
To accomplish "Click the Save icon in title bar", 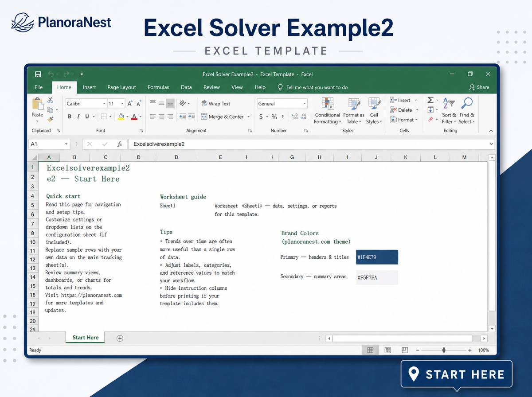I will coord(38,74).
